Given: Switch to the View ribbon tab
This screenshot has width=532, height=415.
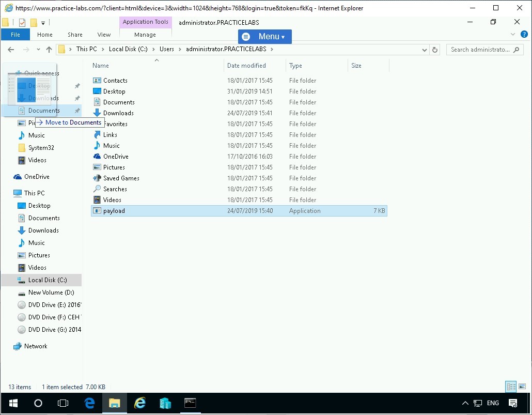Looking at the screenshot, I should 104,35.
